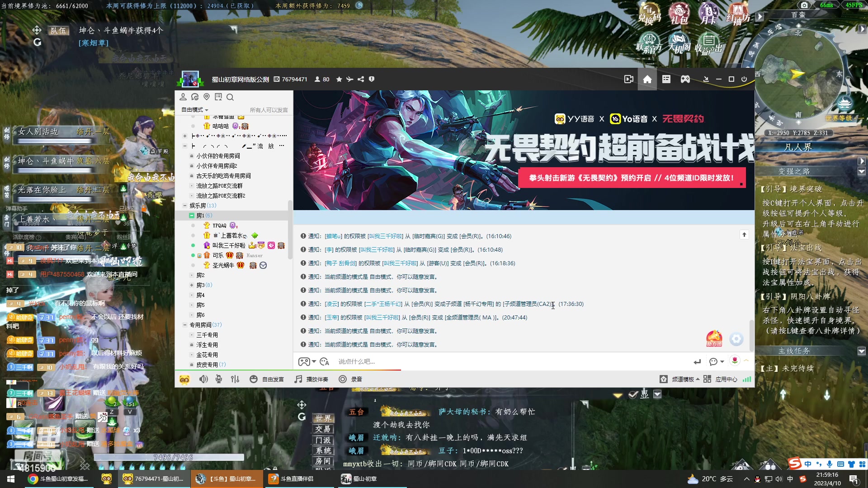The image size is (868, 488).
Task: Click the channel tree scrollbar
Action: [x=290, y=230]
